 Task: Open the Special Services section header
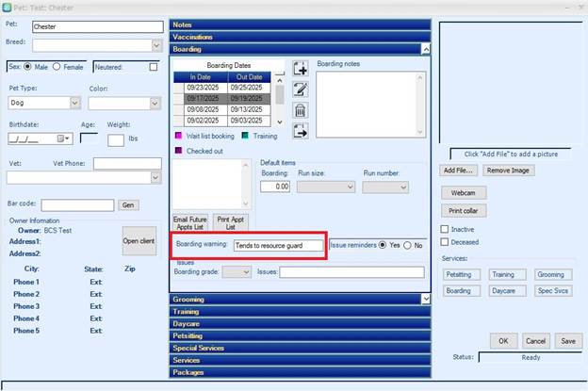tap(300, 348)
